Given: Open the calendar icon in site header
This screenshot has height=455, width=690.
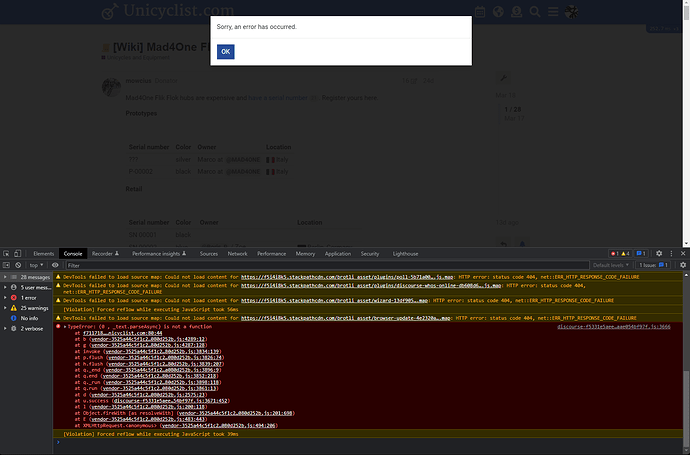Looking at the screenshot, I should click(480, 12).
